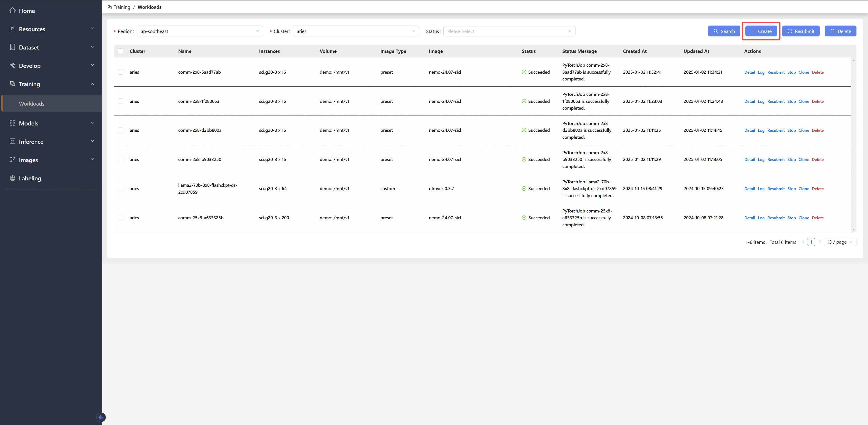Expand the Resources menu chevron

[92, 29]
